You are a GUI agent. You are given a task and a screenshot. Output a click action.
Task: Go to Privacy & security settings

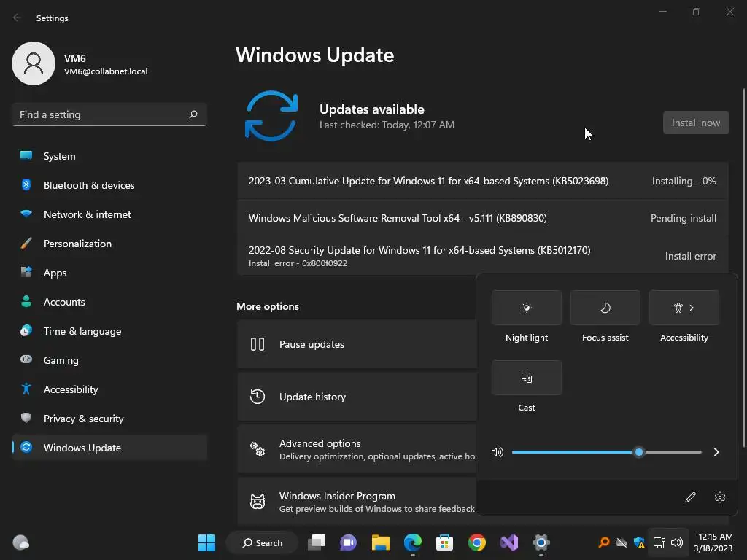109,419
